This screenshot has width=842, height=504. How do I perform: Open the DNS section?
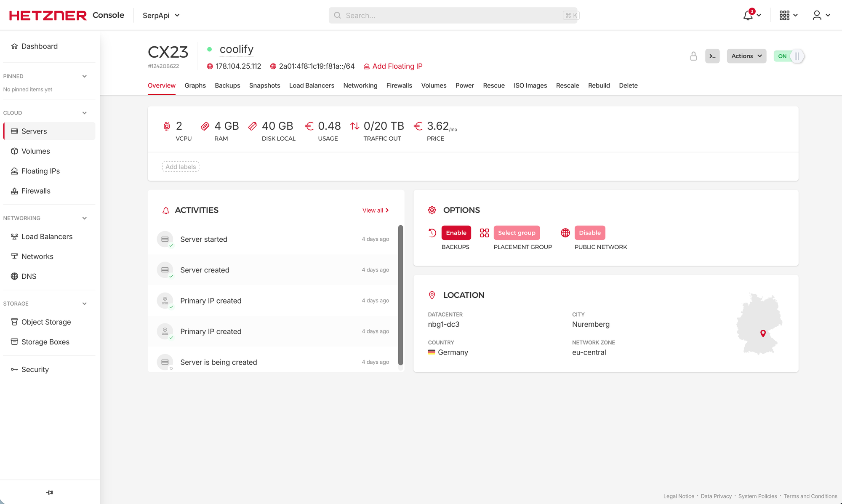(29, 276)
